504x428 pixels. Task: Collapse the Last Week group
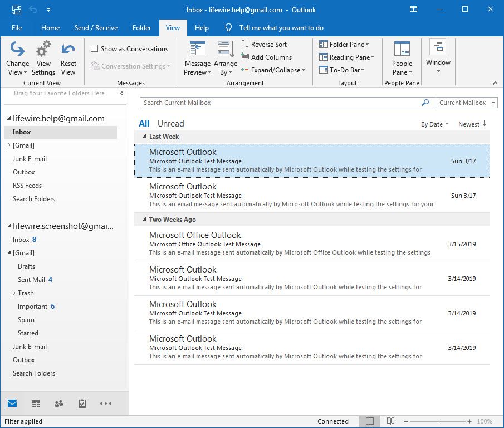click(144, 137)
